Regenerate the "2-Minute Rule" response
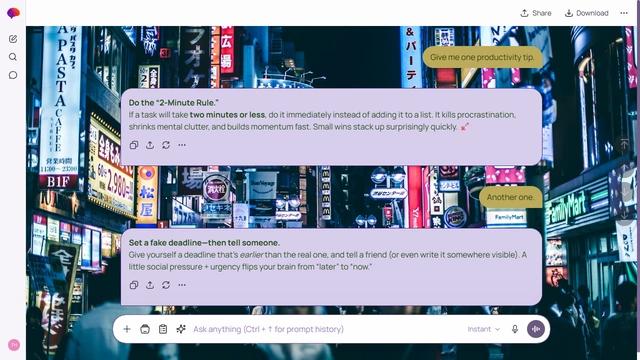The width and height of the screenshot is (640, 360). pos(166,145)
